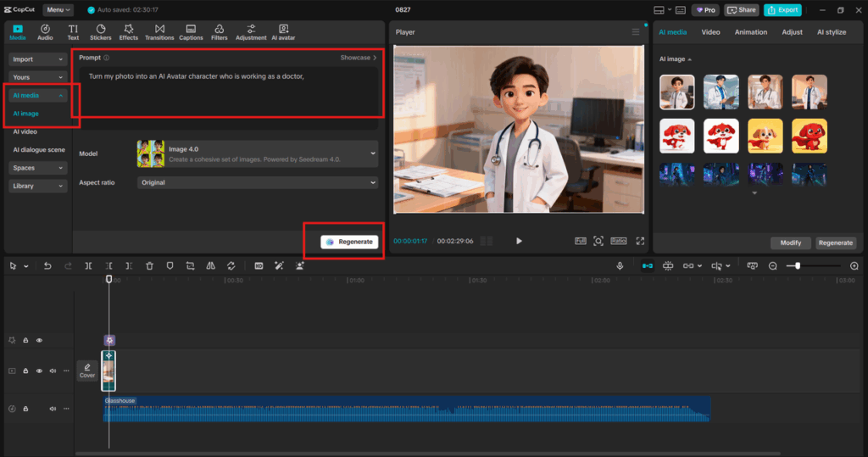
Task: Click the Mirror flip icon in timeline toolbar
Action: point(211,265)
